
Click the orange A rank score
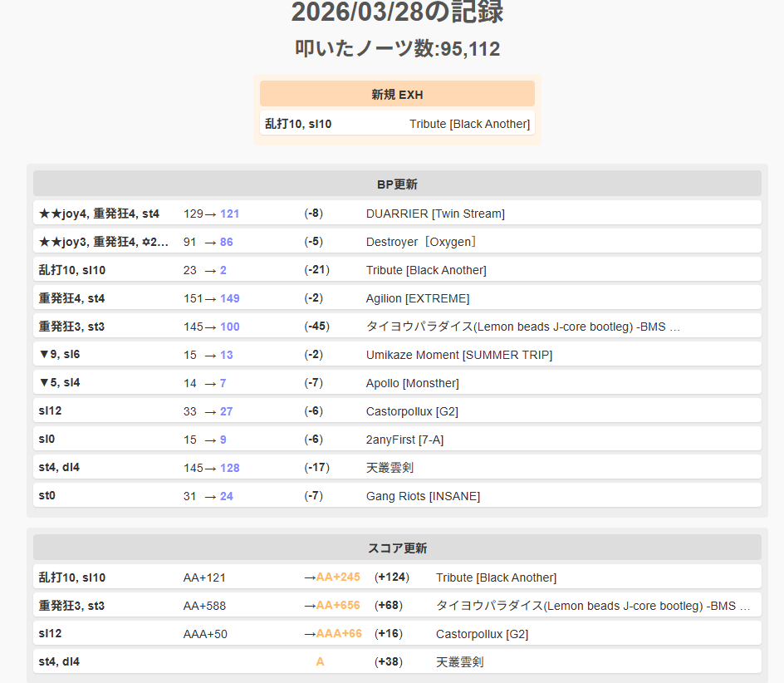[x=320, y=661]
